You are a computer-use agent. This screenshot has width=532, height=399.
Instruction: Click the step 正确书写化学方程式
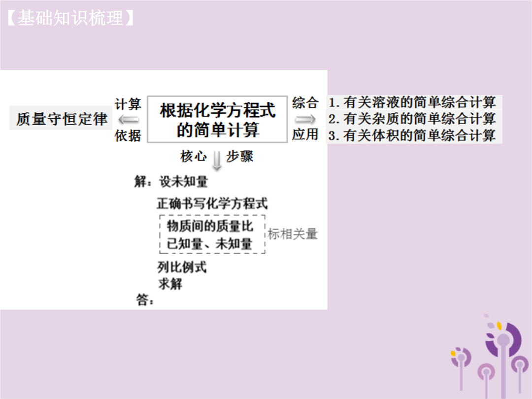tap(212, 203)
